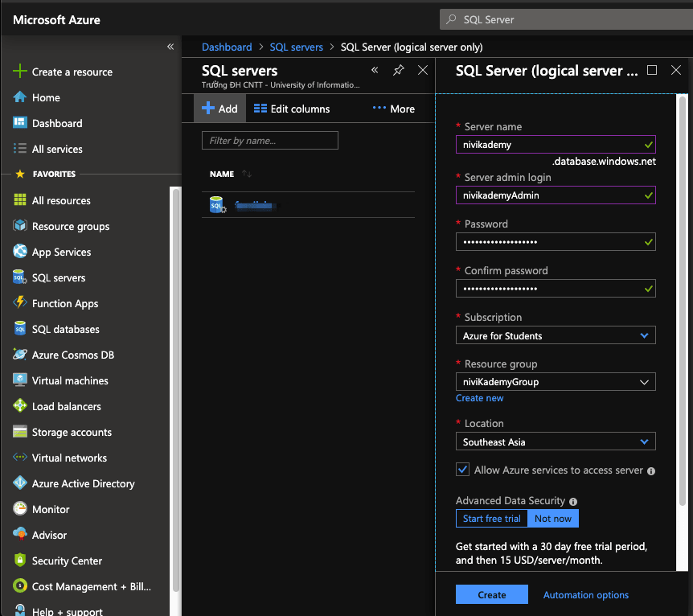The height and width of the screenshot is (616, 693).
Task: Open the More options menu
Action: (393, 109)
